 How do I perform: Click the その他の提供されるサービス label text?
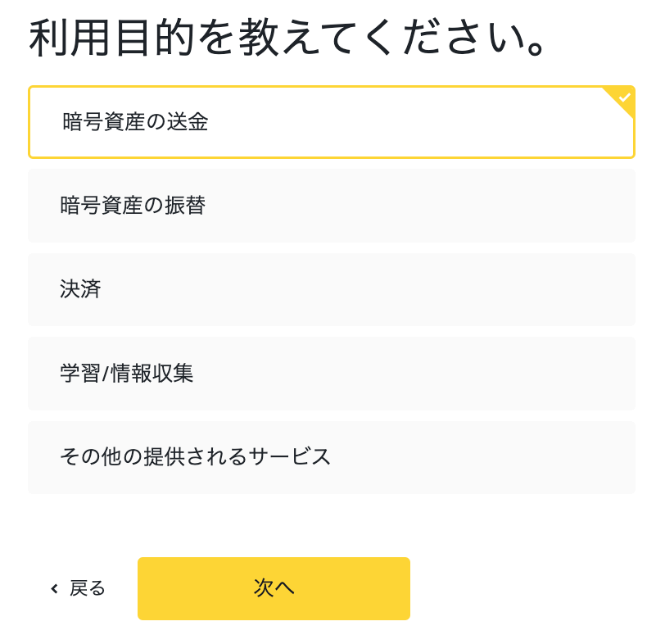195,457
